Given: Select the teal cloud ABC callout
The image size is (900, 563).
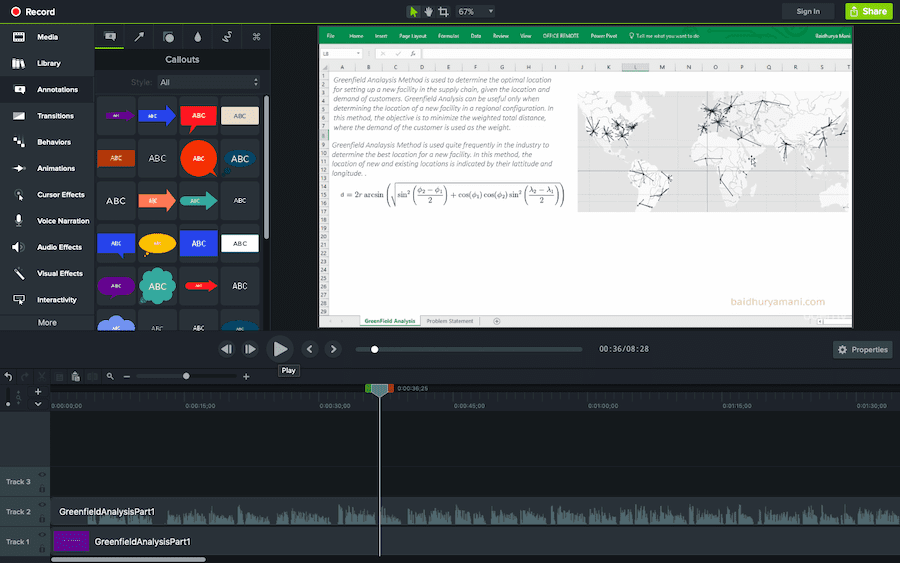Looking at the screenshot, I should (157, 286).
